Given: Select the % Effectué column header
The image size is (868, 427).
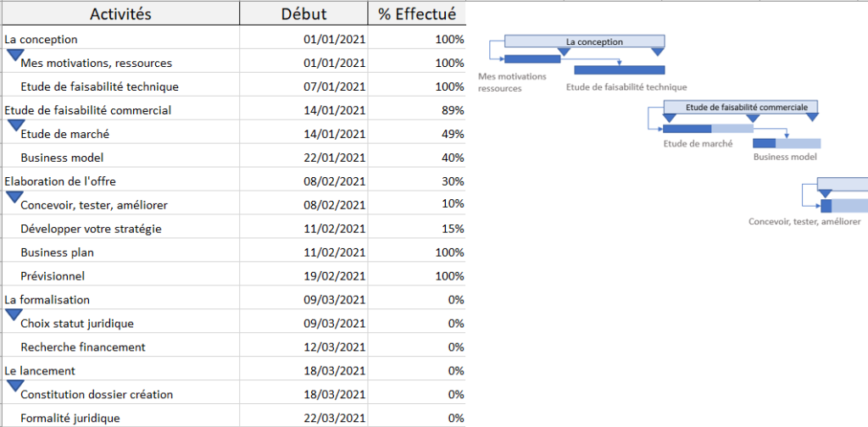Looking at the screenshot, I should [416, 14].
